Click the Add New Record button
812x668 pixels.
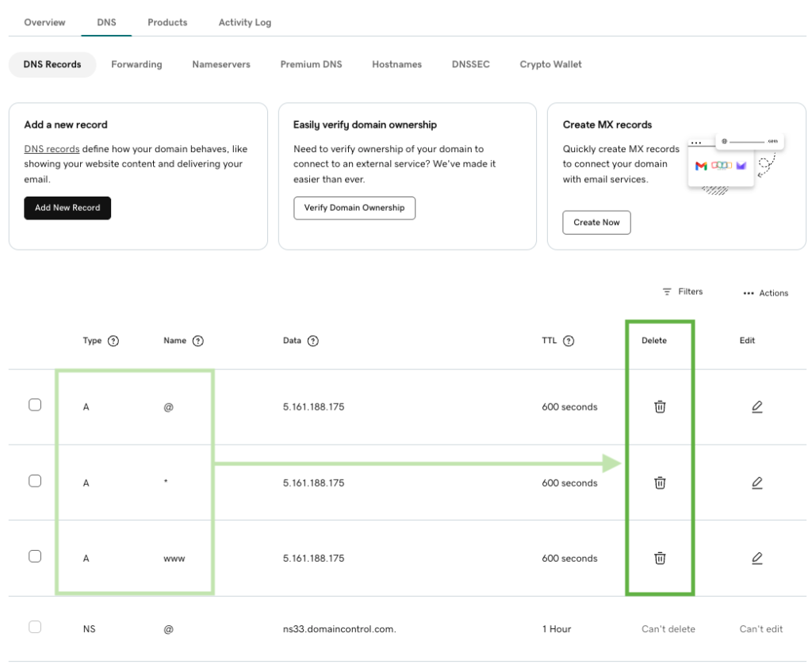(67, 208)
